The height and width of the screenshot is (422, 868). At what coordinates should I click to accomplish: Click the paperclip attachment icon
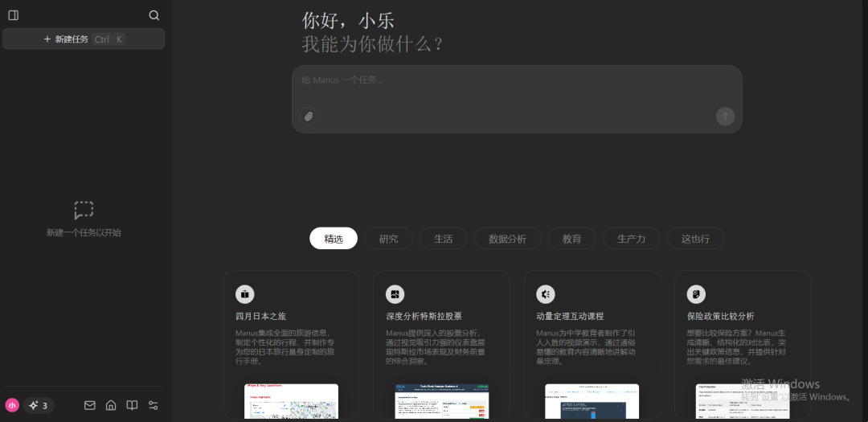click(309, 117)
